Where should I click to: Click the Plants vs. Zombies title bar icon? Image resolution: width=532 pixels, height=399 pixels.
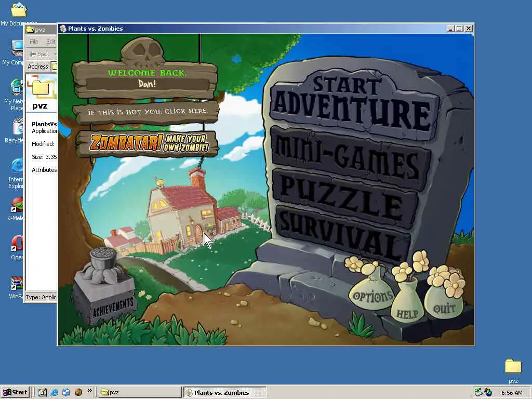63,29
